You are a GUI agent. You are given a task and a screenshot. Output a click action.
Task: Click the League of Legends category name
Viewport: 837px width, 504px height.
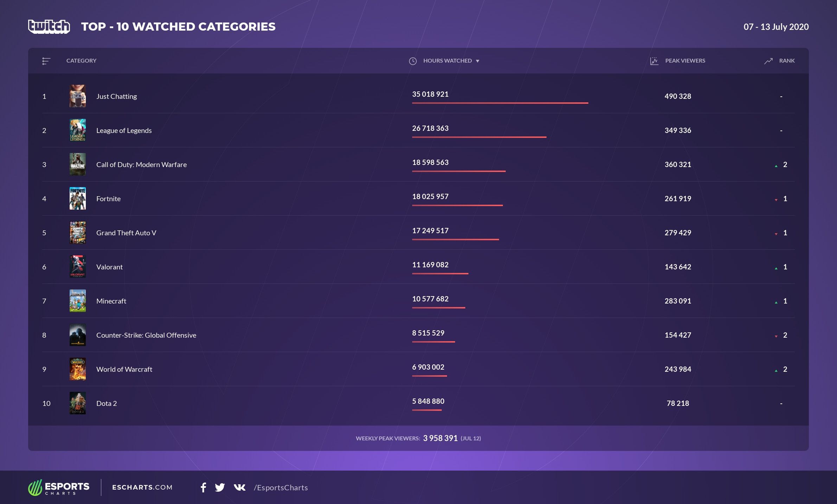coord(124,130)
